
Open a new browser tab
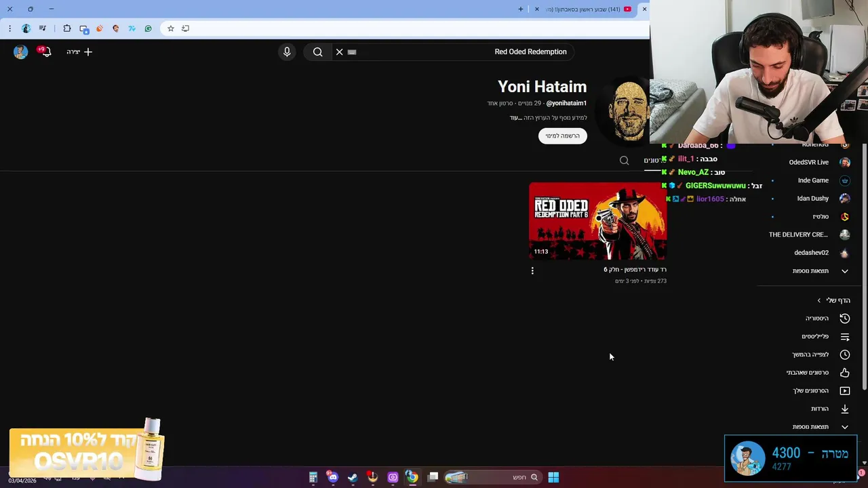point(521,9)
